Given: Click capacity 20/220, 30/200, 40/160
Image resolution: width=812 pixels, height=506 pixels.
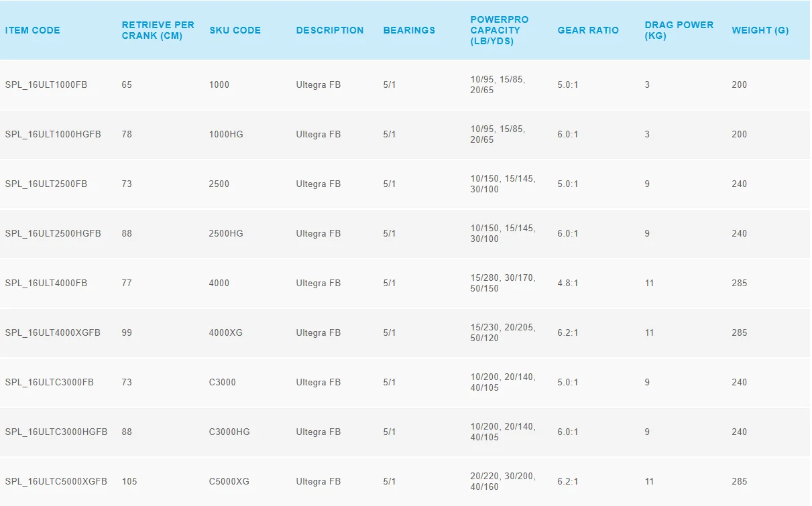Looking at the screenshot, I should point(503,481).
